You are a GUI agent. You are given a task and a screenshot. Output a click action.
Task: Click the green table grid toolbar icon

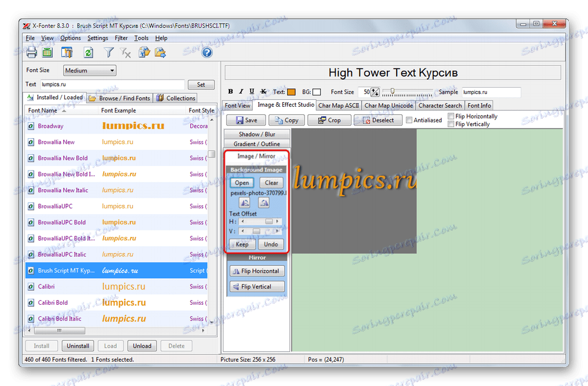48,53
